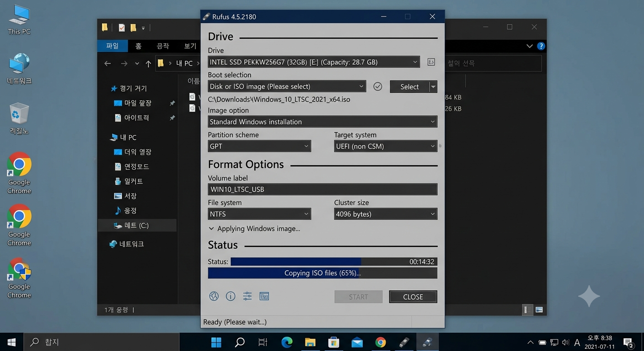Open the Mail app from the taskbar
The width and height of the screenshot is (644, 351).
pos(357,342)
